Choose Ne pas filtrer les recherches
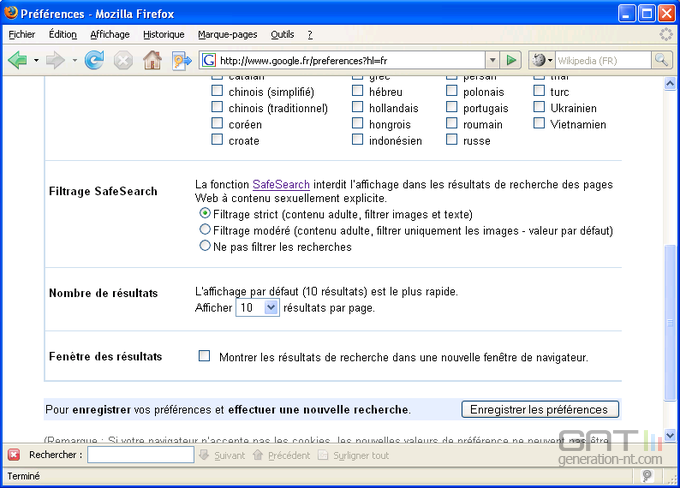Screen dimensions: 680x488 (x=205, y=246)
